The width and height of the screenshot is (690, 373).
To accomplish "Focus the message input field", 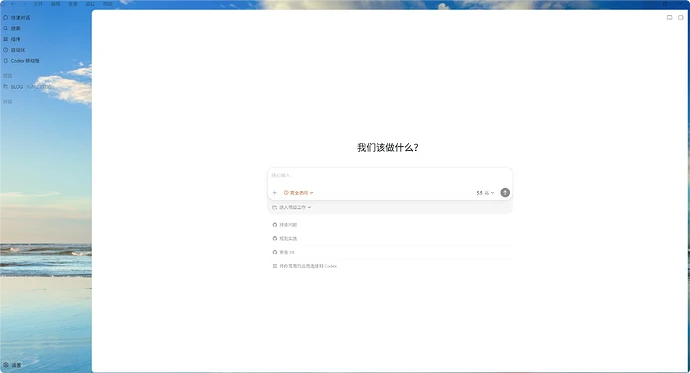I will 390,176.
